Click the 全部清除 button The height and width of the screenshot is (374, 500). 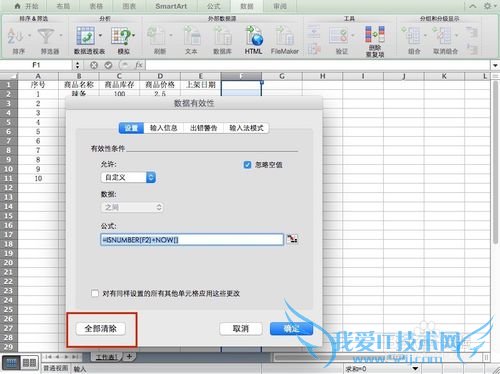click(x=101, y=329)
